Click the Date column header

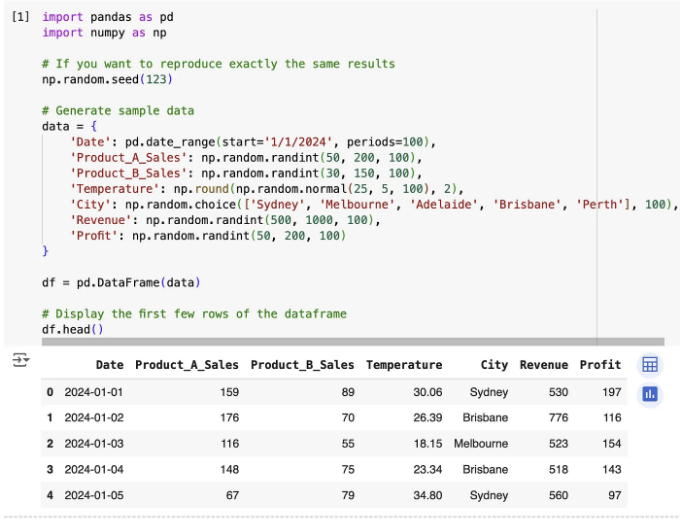[110, 365]
